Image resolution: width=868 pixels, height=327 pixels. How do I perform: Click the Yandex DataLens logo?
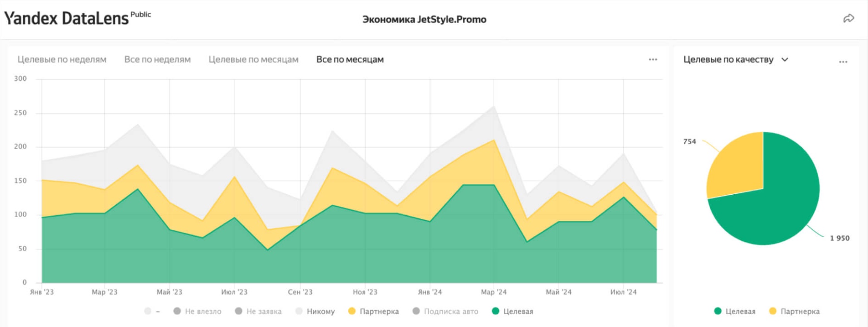67,19
